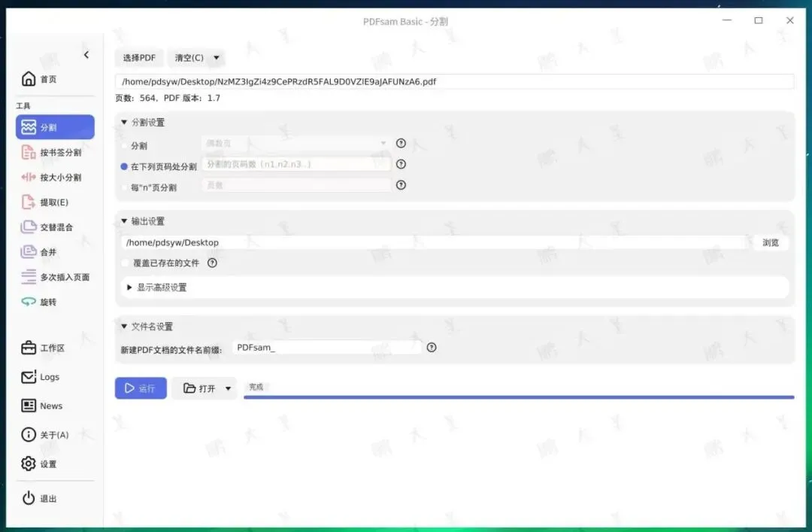Click help icon for 在下列页码处分割

(401, 164)
